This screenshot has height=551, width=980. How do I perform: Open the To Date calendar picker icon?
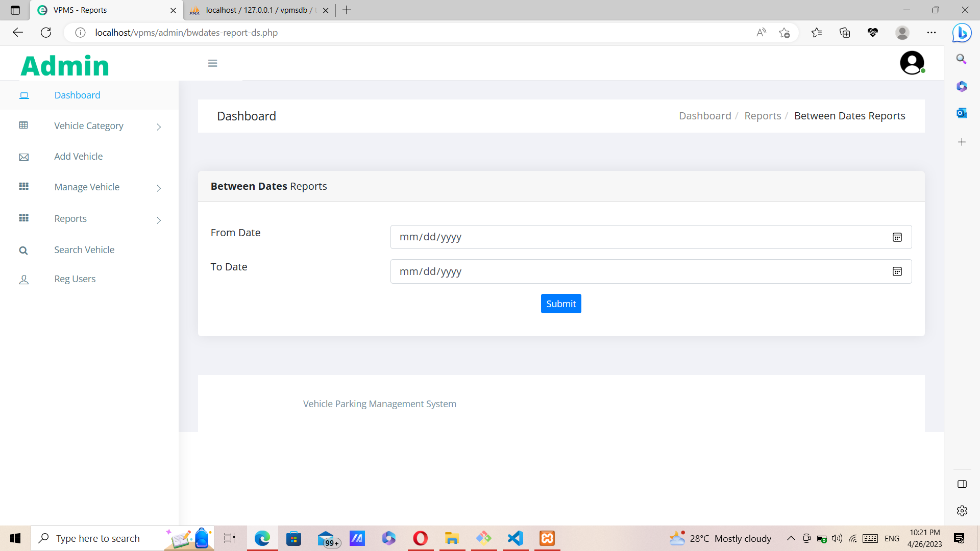tap(897, 271)
